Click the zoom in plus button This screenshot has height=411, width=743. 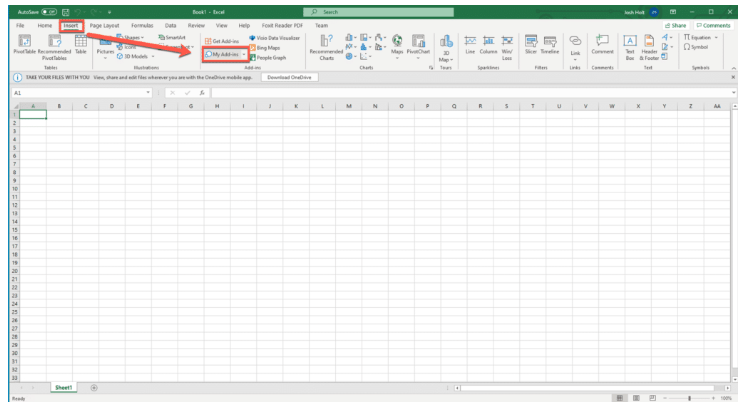[713, 398]
